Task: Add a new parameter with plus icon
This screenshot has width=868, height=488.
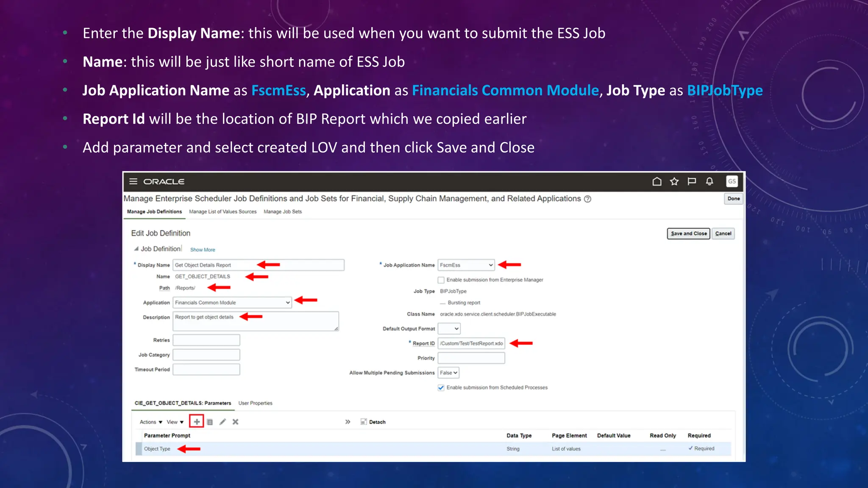Action: [197, 422]
